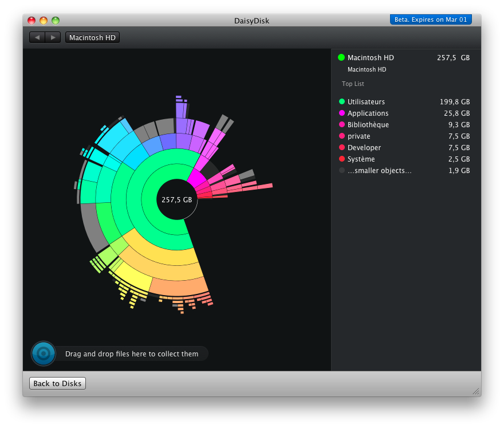The height and width of the screenshot is (428, 504).
Task: Click the red dot beside Système
Action: tap(342, 159)
